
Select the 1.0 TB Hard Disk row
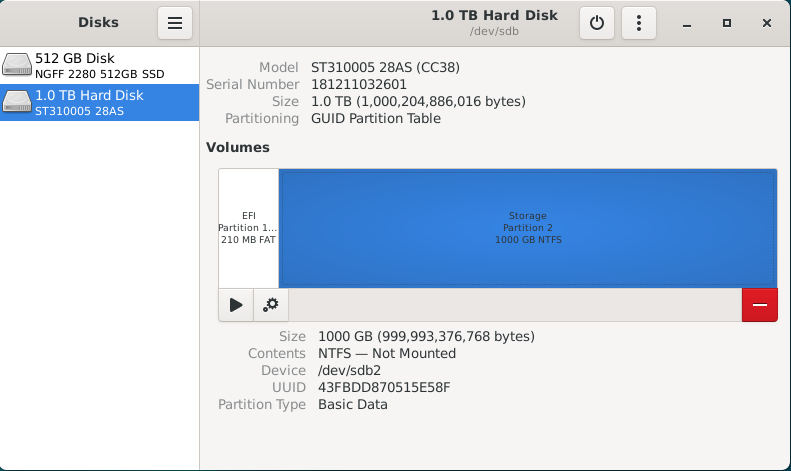(99, 102)
